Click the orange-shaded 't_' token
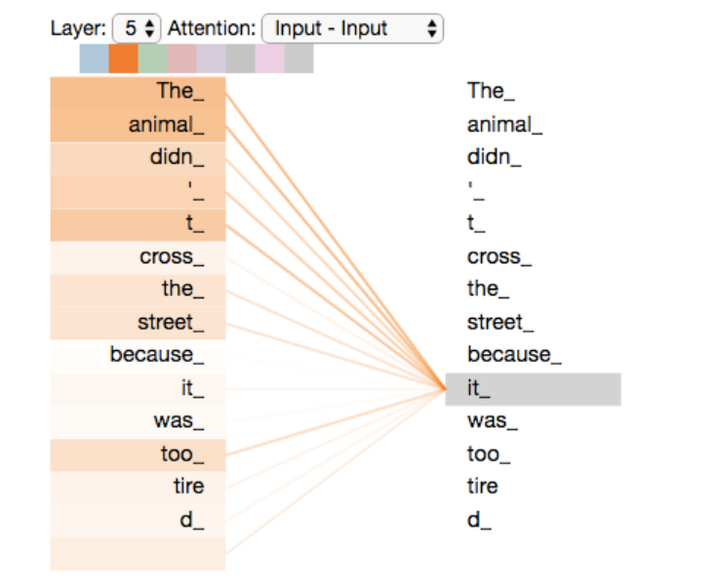Image resolution: width=715 pixels, height=588 pixels. [139, 224]
